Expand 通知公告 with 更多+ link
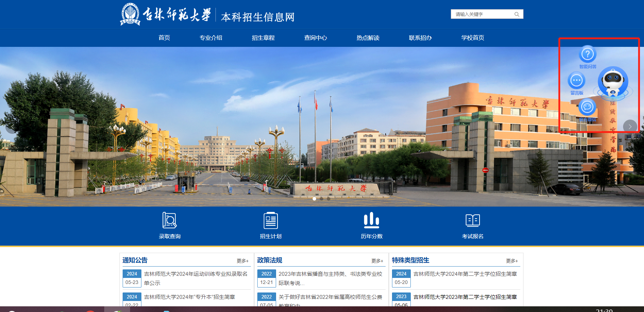Viewport: 644px width, 312px height. pyautogui.click(x=242, y=261)
